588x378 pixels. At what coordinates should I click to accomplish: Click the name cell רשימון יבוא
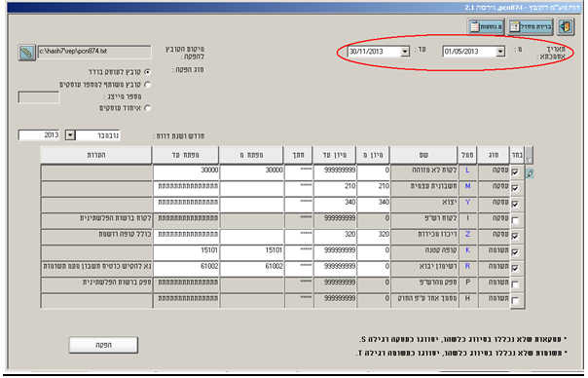click(424, 268)
